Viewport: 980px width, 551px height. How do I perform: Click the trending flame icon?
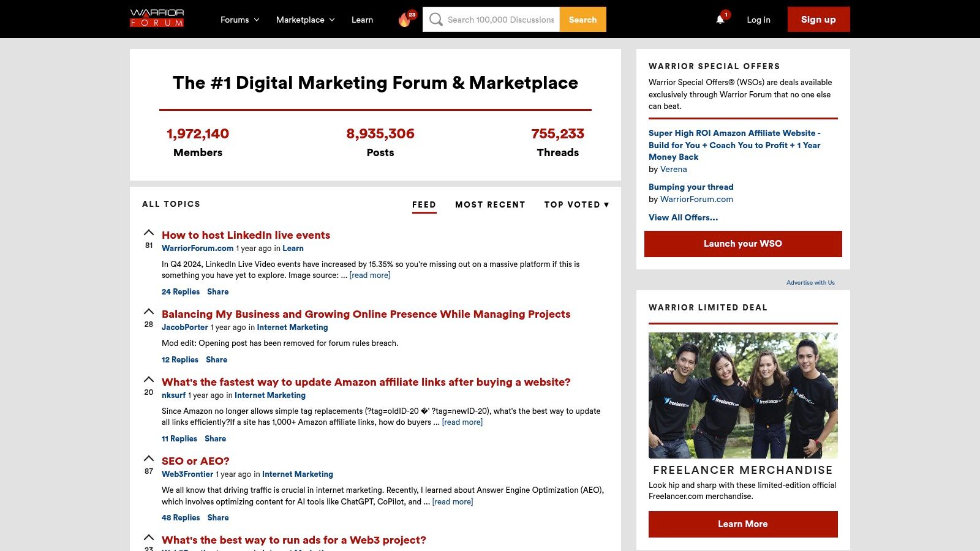404,19
